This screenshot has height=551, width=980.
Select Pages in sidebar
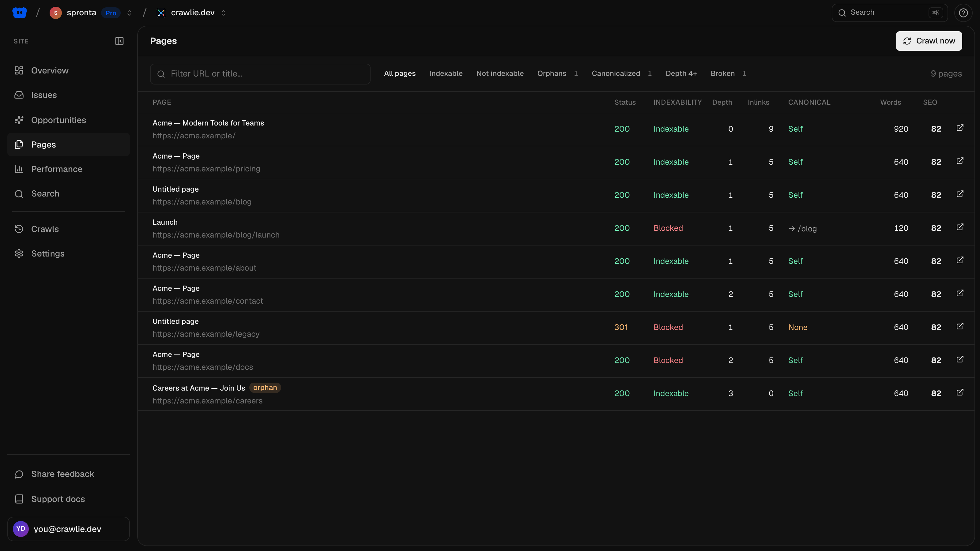coord(69,144)
